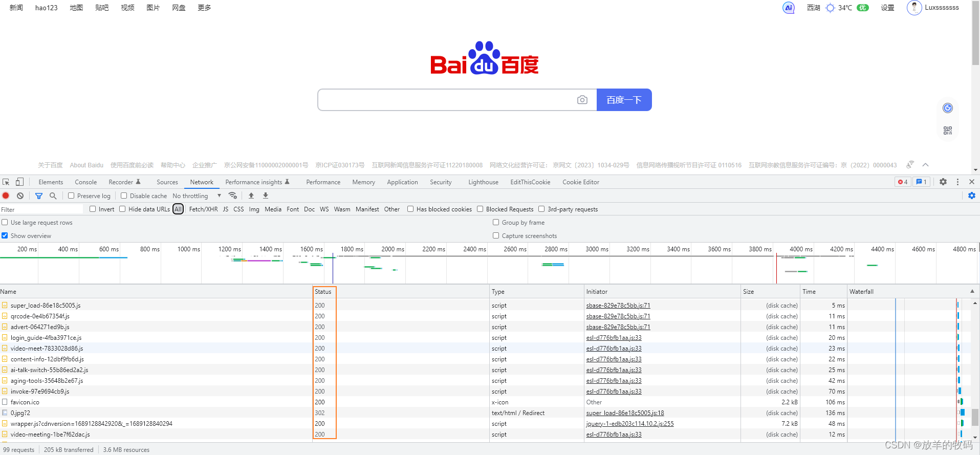Check Group by frame
980x455 pixels.
click(x=496, y=222)
